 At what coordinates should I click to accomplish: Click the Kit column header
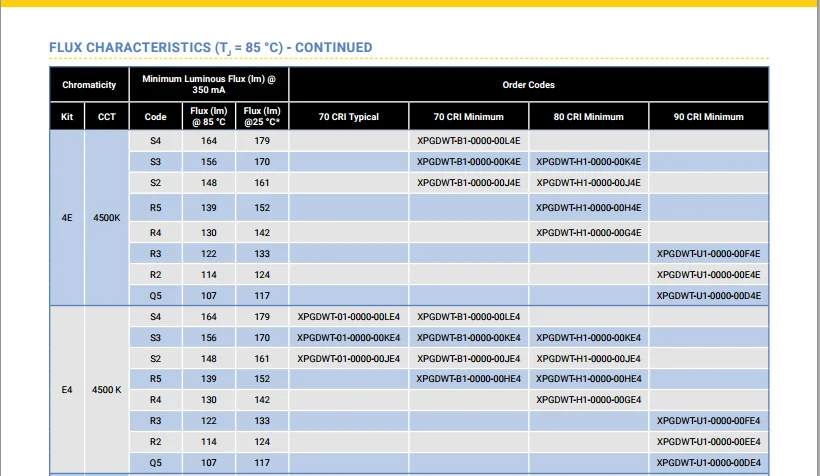tap(67, 117)
